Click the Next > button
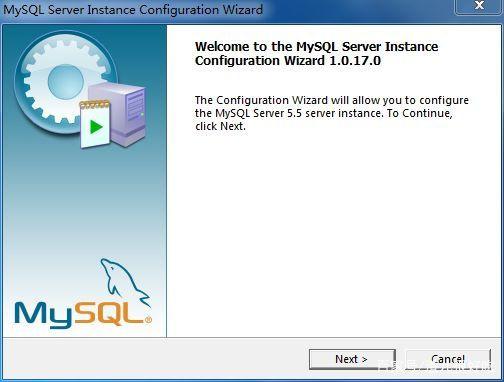The width and height of the screenshot is (504, 382). pyautogui.click(x=352, y=359)
